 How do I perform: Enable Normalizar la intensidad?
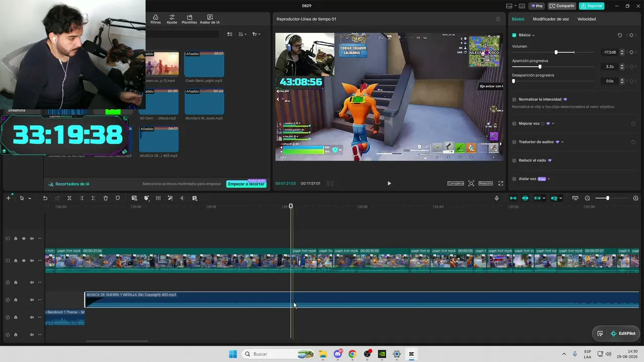click(514, 100)
